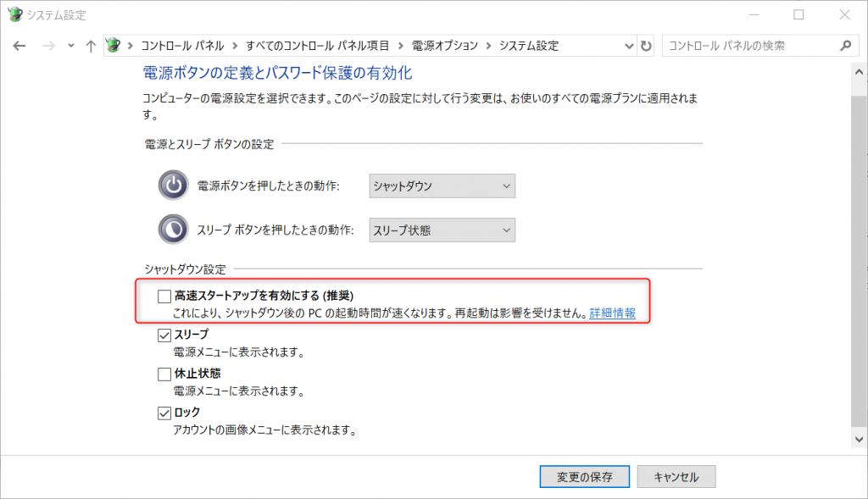Go to 電源オプション in the breadcrumb
The image size is (868, 499).
tap(445, 46)
